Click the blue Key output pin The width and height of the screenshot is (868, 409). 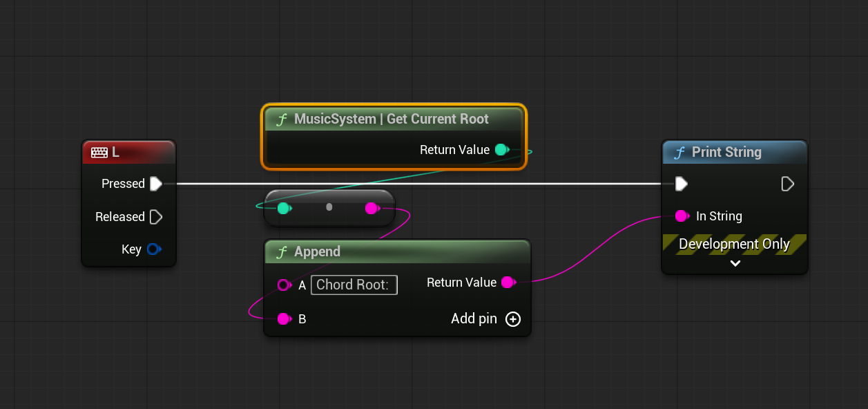tap(153, 249)
